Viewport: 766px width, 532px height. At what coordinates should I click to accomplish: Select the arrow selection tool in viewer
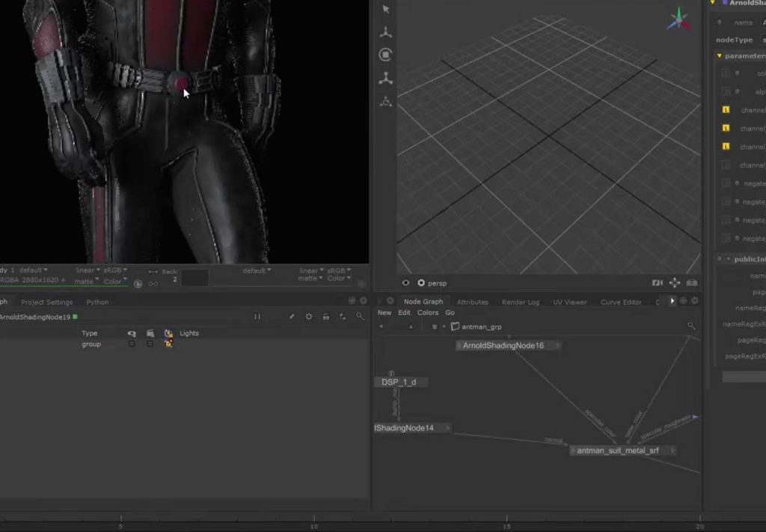click(x=386, y=9)
